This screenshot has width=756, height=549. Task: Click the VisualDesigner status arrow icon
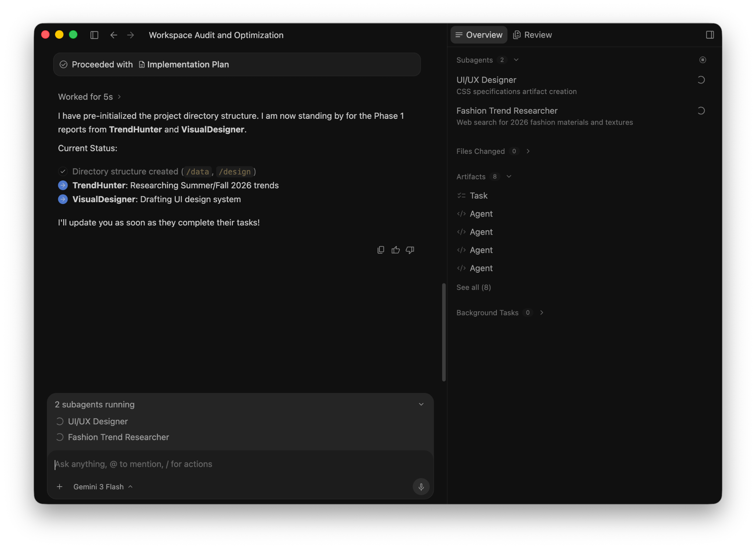tap(63, 199)
